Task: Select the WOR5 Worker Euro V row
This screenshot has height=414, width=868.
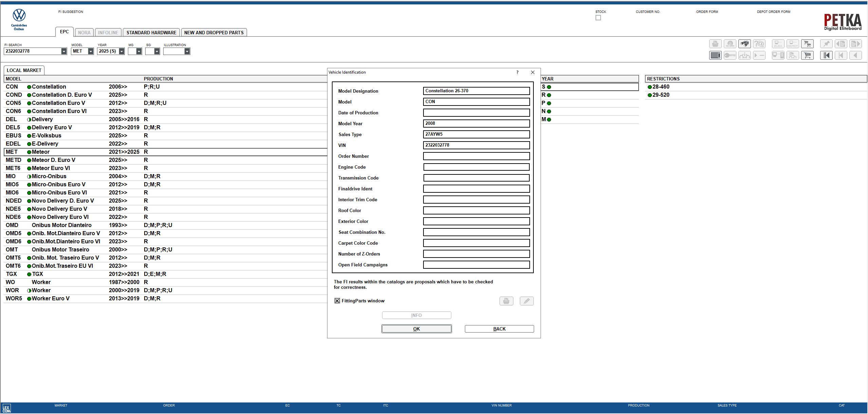Action: pyautogui.click(x=166, y=299)
